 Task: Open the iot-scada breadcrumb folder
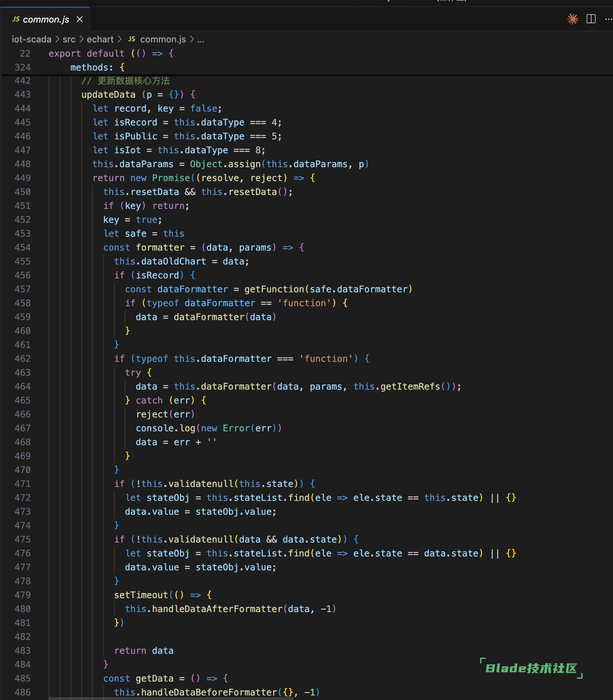click(31, 39)
